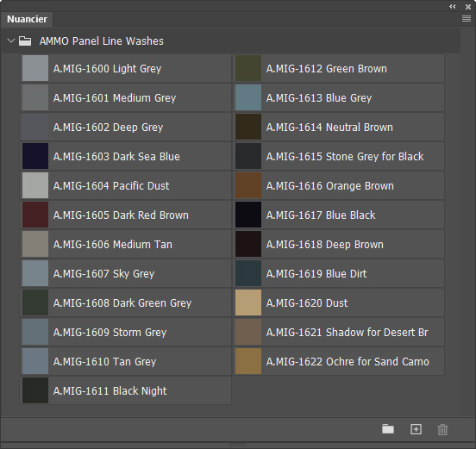476x449 pixels.
Task: Pick the A.MIG-1603 Dark Sea Blue swatch
Action: [x=35, y=156]
